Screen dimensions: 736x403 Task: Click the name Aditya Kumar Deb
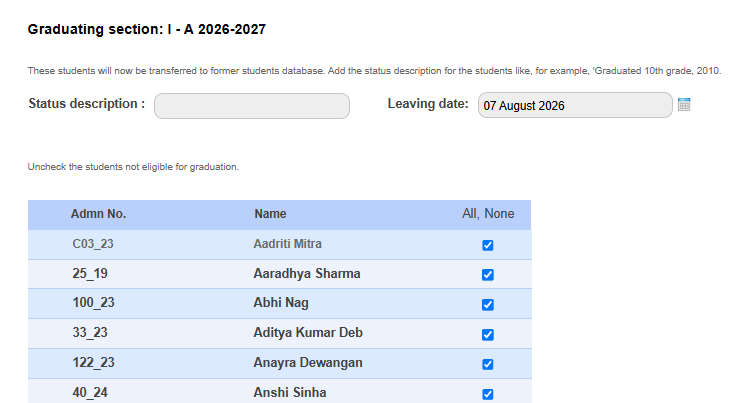(308, 333)
